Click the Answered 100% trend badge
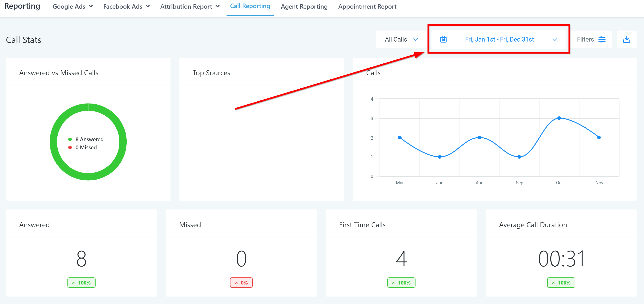This screenshot has width=644, height=304. (x=81, y=283)
